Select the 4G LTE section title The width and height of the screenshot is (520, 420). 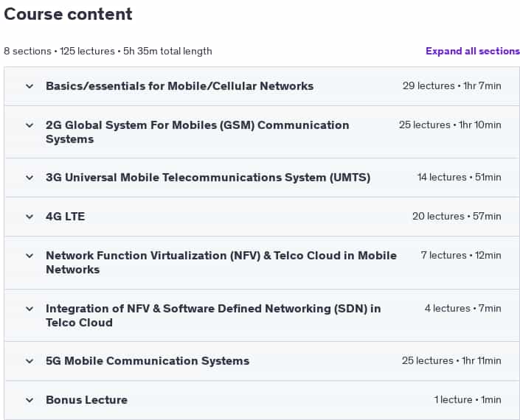66,217
